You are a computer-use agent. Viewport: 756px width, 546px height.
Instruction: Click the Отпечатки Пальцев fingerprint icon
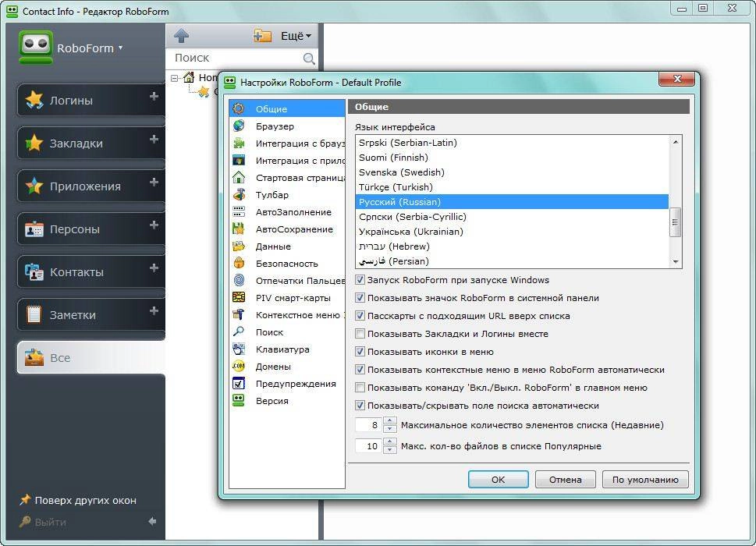pyautogui.click(x=239, y=281)
